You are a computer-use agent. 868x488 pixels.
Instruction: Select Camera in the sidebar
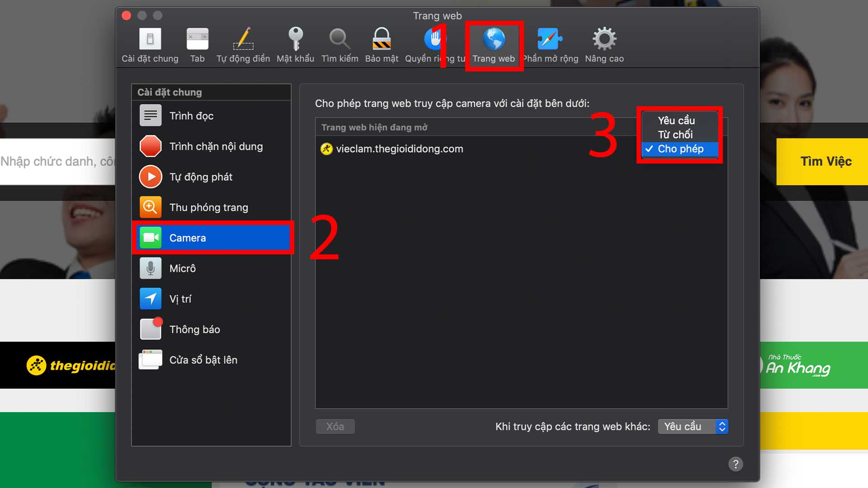coord(212,238)
